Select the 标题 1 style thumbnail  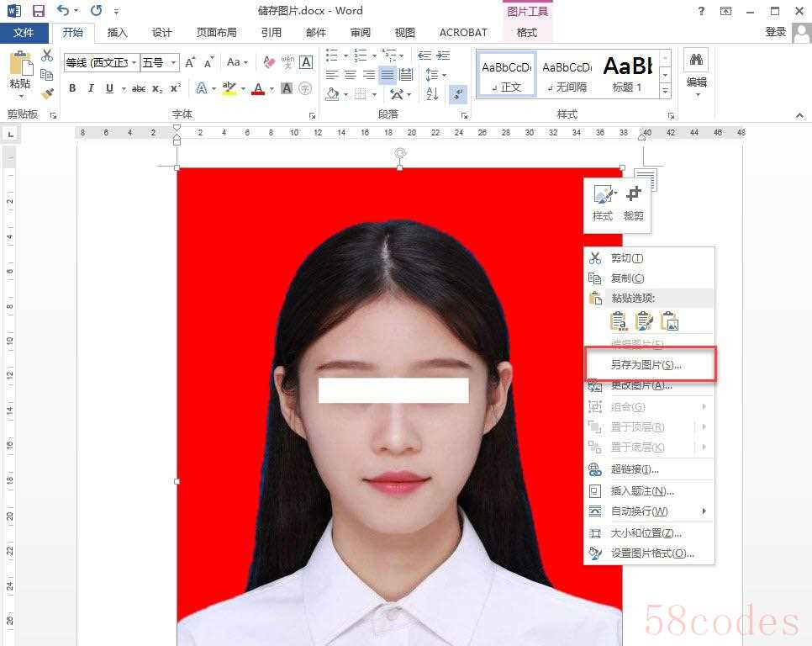tap(627, 73)
